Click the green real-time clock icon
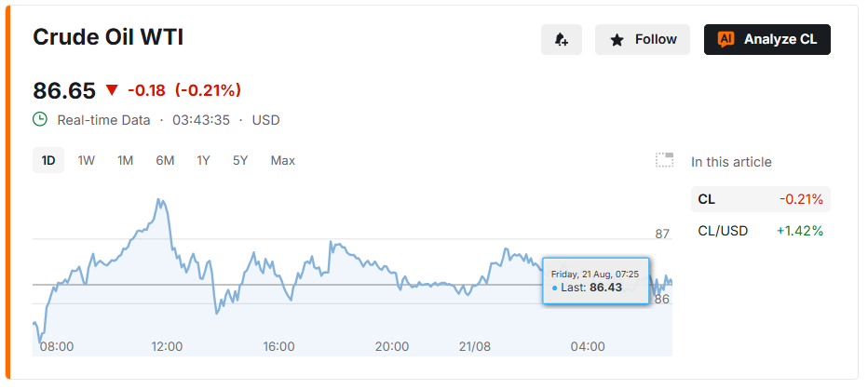Screen dimensions: 868x389 [40, 119]
